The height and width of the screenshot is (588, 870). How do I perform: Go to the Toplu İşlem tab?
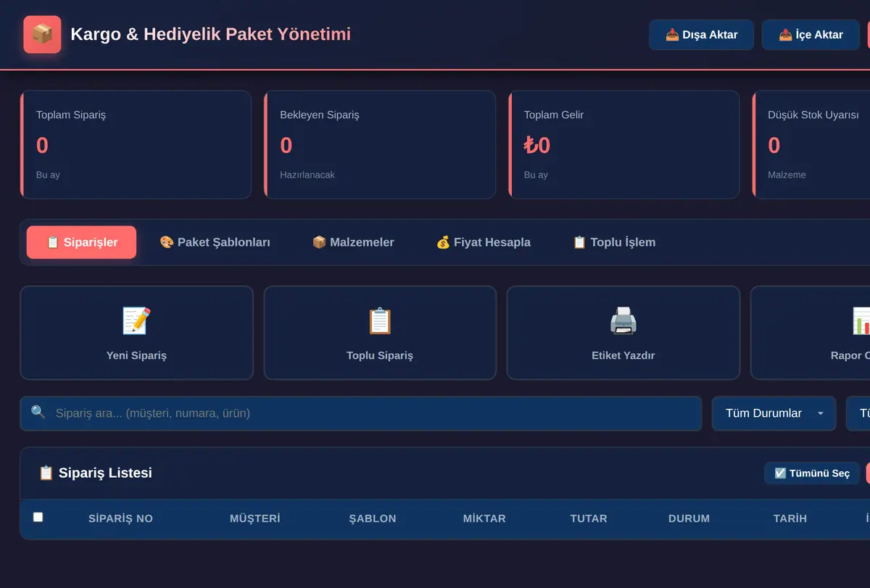pos(613,242)
